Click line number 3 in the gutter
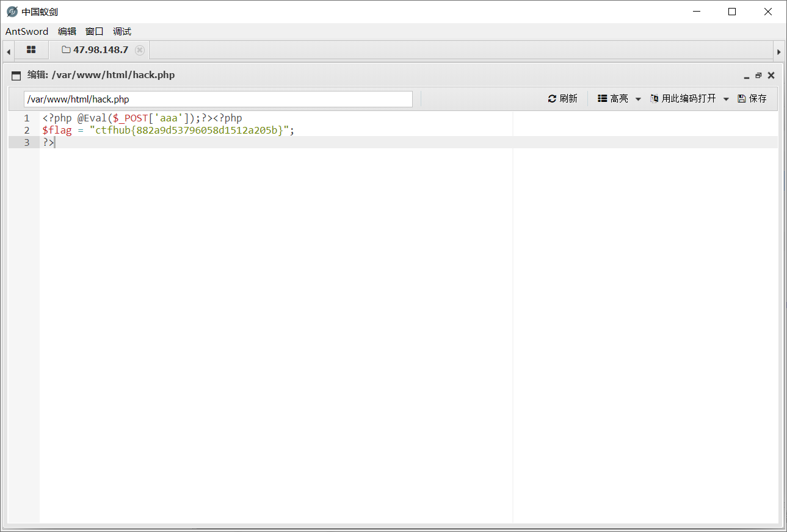This screenshot has height=532, width=787. pos(26,143)
